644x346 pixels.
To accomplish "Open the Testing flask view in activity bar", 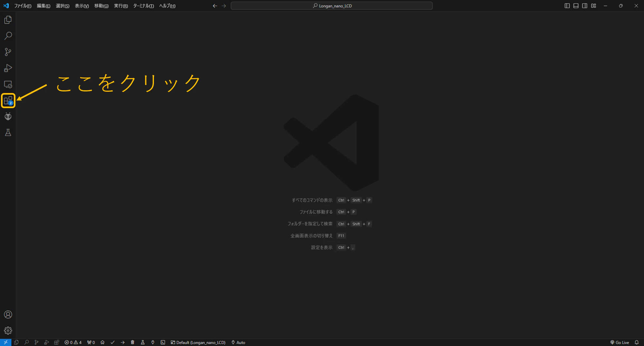I will pos(8,133).
